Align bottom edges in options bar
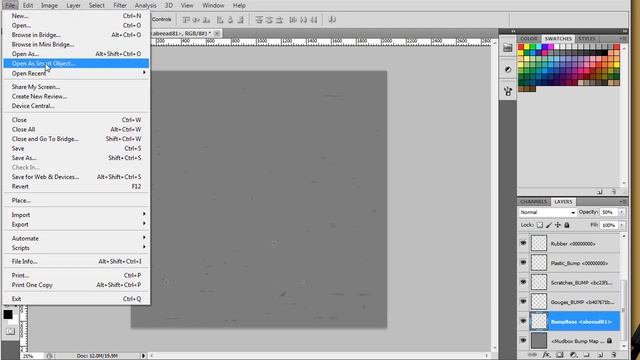Screen dimensions: 640x360 (x=207, y=20)
